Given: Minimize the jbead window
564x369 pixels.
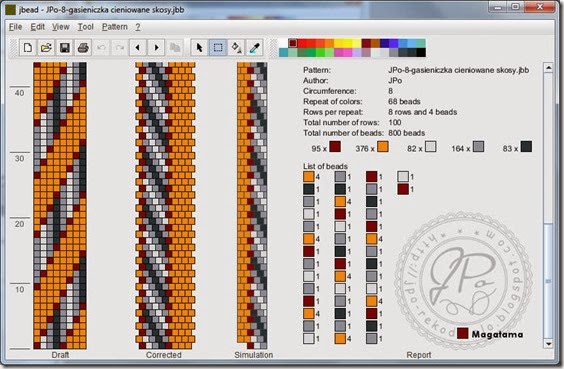Looking at the screenshot, I should tap(498, 7).
